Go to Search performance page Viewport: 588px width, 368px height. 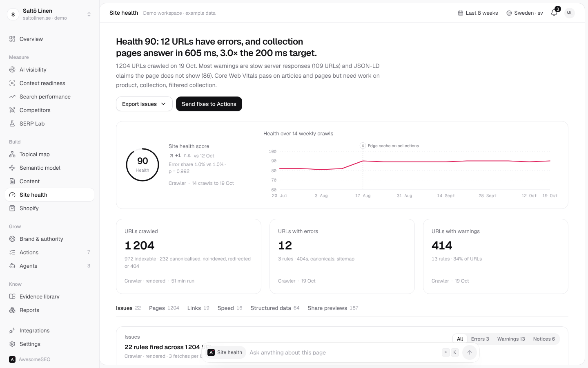pyautogui.click(x=49, y=96)
